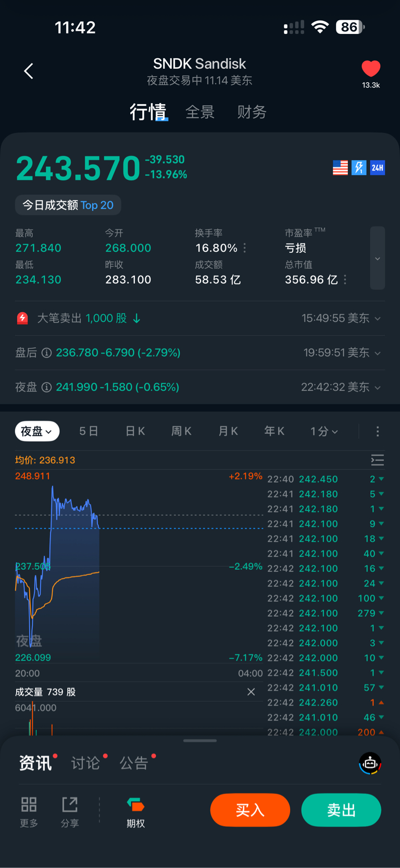This screenshot has width=400, height=868.
Task: Tap the 243.570 current price
Action: [78, 168]
